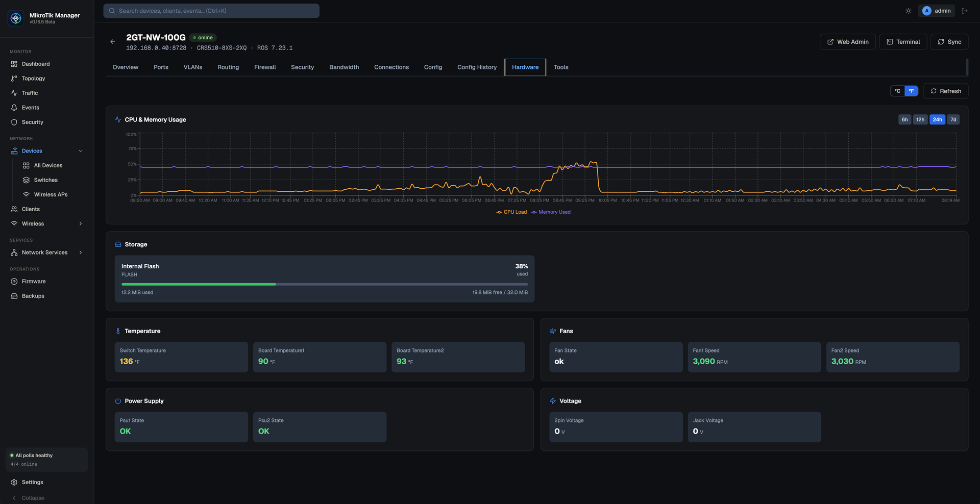This screenshot has height=504, width=980.
Task: Sync the device
Action: pos(949,42)
